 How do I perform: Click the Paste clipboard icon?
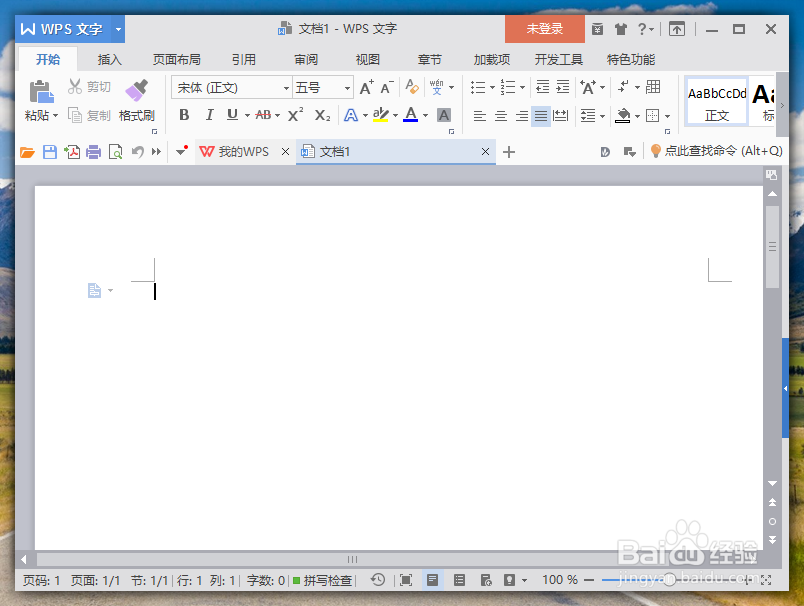click(41, 92)
